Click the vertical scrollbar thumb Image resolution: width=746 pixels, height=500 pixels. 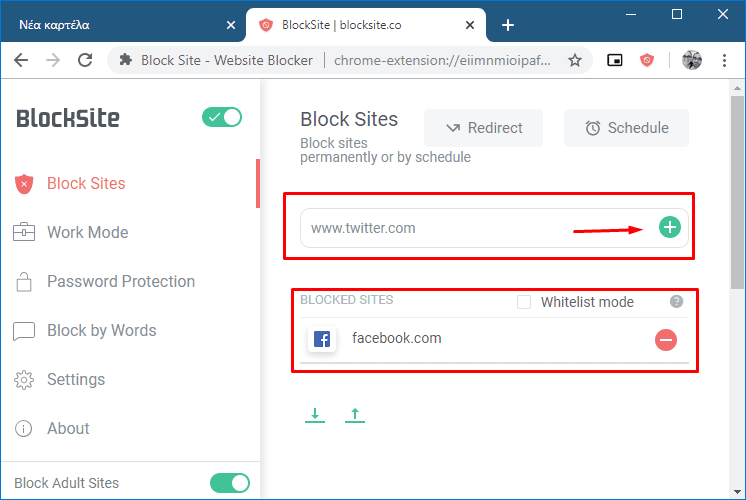[737, 192]
